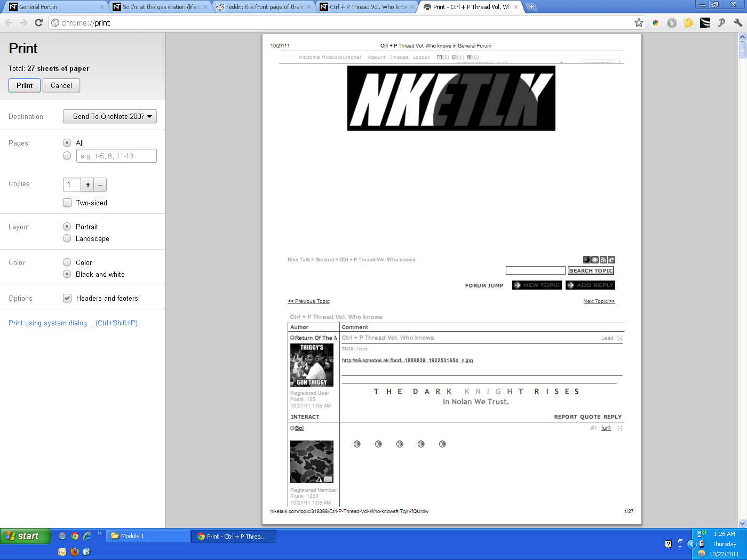747x560 pixels.
Task: Switch to reddit front page tab
Action: [x=264, y=7]
